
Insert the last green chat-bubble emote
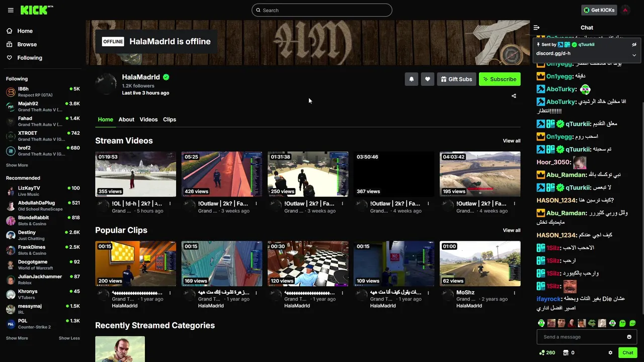632,323
